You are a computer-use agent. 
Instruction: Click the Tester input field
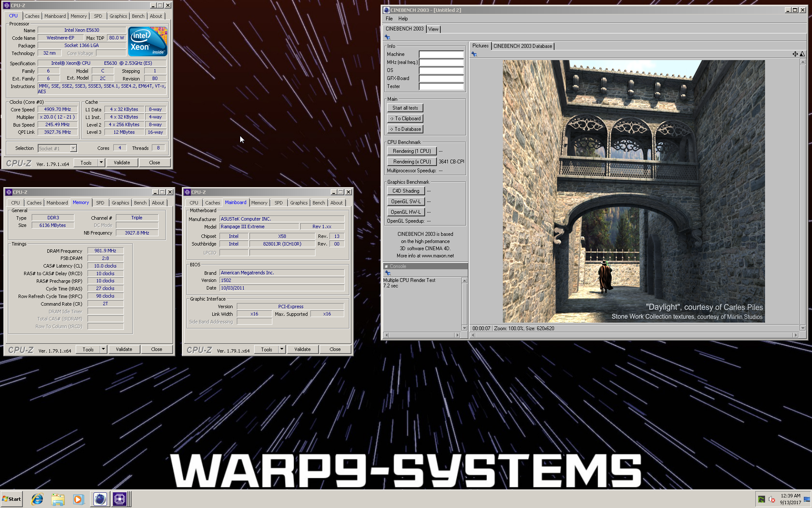pos(441,86)
